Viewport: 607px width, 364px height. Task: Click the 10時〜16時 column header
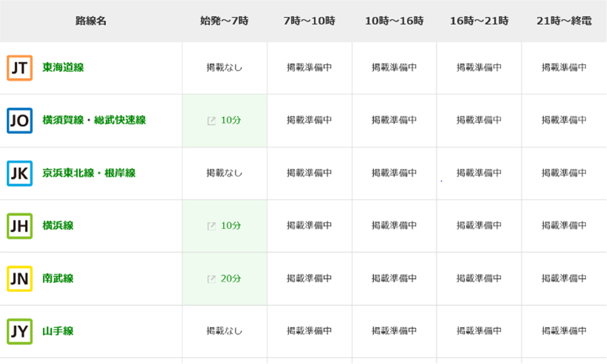tap(394, 21)
